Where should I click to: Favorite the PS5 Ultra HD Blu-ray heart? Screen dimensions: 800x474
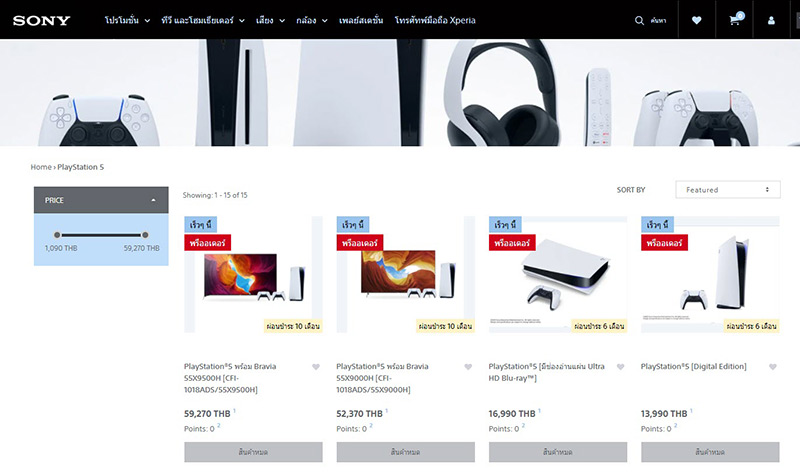(620, 367)
